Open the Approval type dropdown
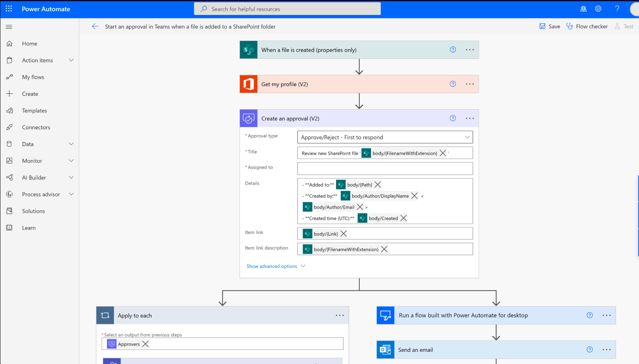The width and height of the screenshot is (639, 364). [x=385, y=137]
